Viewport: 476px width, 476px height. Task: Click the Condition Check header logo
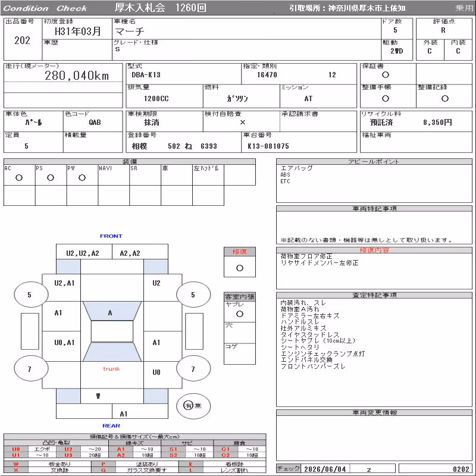45,8
